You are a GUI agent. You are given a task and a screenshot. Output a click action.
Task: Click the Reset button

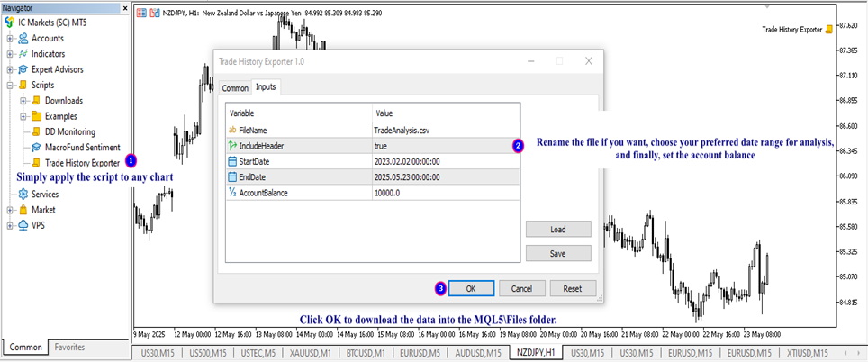click(572, 288)
